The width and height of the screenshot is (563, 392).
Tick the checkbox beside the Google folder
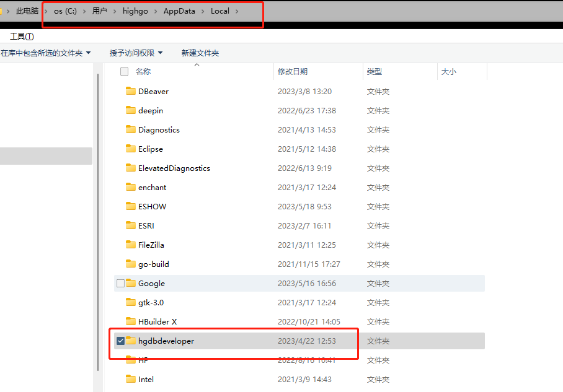tap(121, 284)
